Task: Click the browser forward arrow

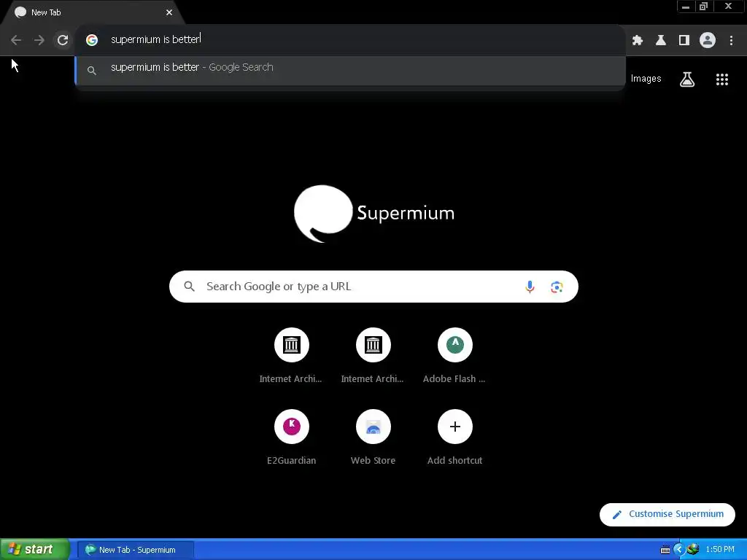Action: 39,40
